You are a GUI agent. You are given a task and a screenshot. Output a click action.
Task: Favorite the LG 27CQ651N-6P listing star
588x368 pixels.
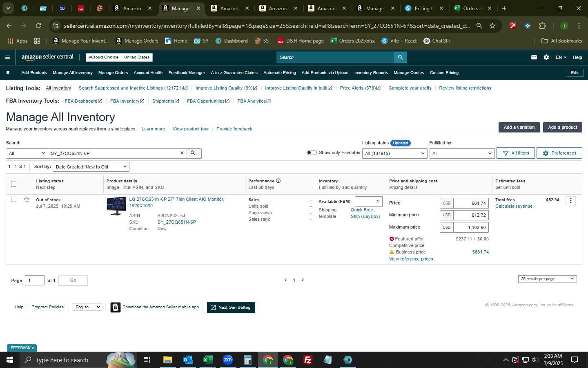[27, 200]
